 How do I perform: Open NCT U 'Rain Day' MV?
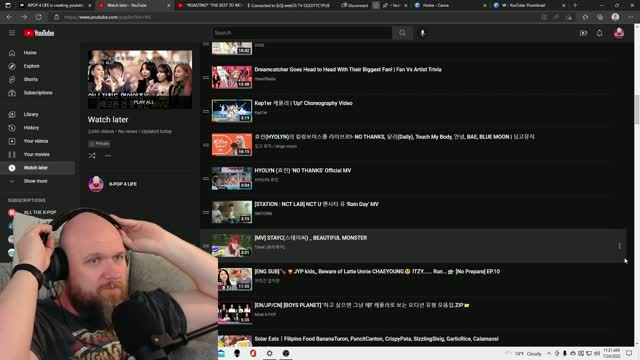(316, 204)
